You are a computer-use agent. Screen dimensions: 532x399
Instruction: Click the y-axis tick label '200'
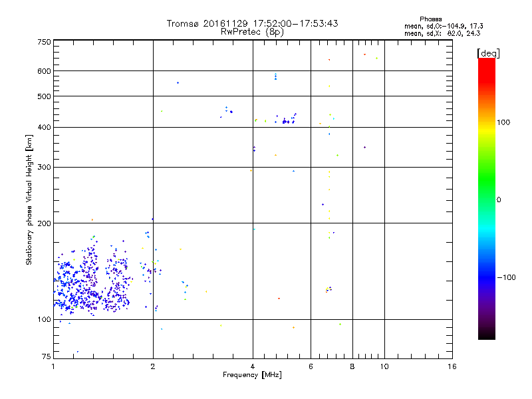tap(44, 223)
